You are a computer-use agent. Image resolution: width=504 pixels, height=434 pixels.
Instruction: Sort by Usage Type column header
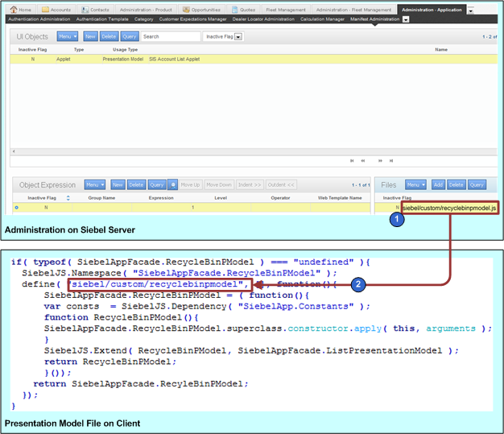[x=125, y=49]
